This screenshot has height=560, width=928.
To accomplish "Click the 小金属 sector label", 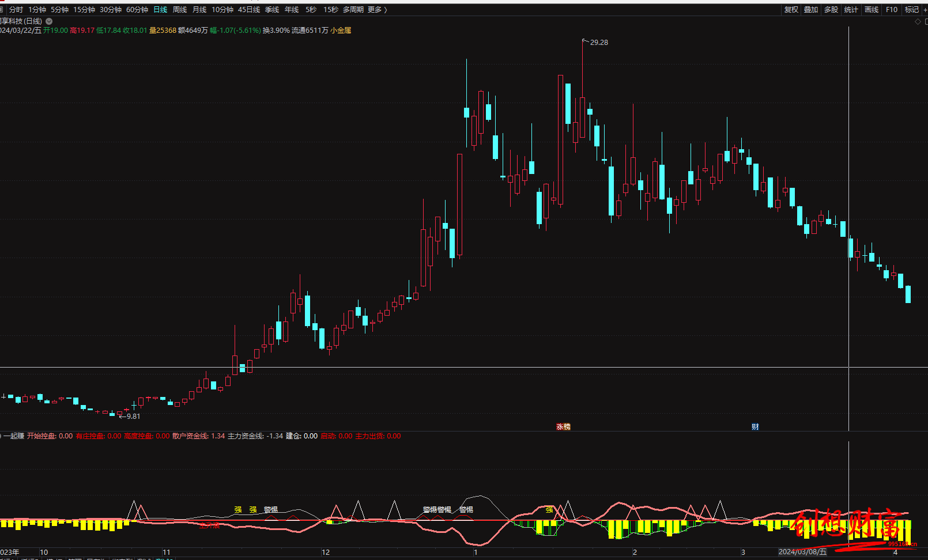I will click(x=341, y=31).
